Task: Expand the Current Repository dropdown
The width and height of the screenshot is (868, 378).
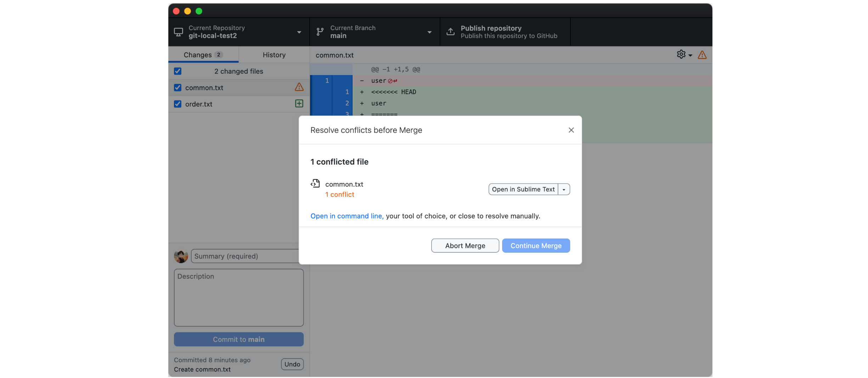Action: pyautogui.click(x=299, y=32)
